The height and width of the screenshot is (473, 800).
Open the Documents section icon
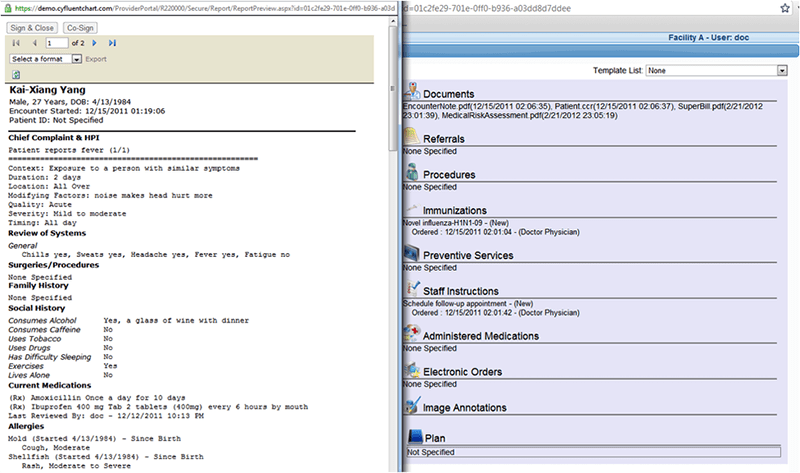[x=412, y=91]
